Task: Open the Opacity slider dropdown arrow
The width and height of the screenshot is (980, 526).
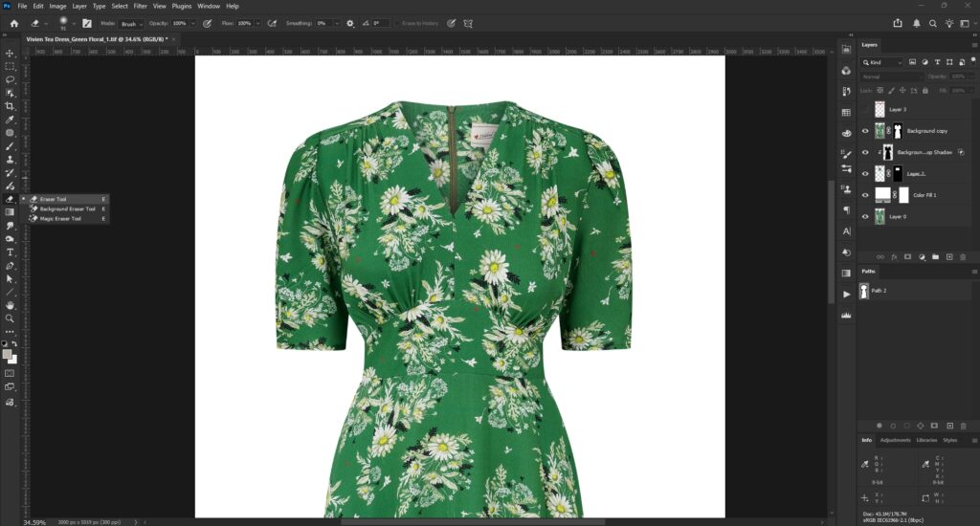Action: (192, 23)
